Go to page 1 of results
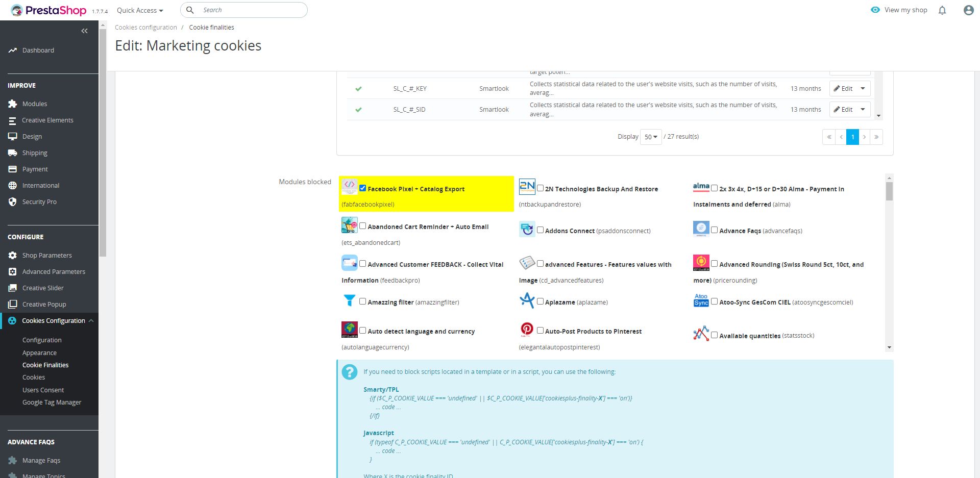The height and width of the screenshot is (478, 980). click(852, 137)
